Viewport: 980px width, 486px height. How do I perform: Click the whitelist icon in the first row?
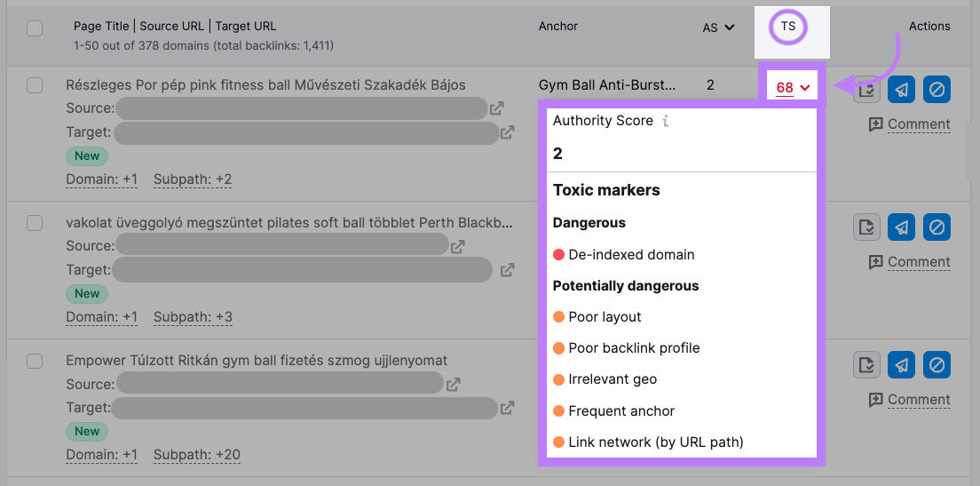coord(866,90)
